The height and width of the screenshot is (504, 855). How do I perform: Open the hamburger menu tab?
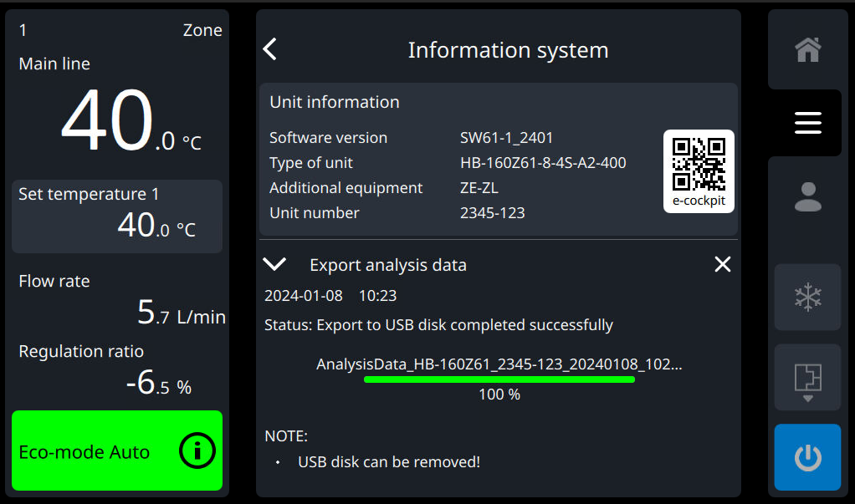coord(807,124)
